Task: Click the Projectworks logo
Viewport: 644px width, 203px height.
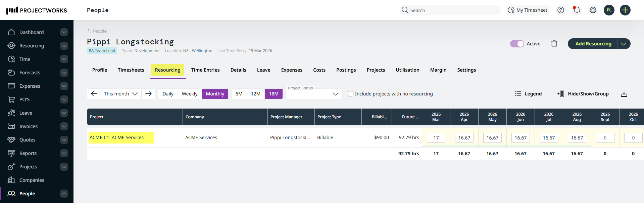Action: click(x=37, y=10)
